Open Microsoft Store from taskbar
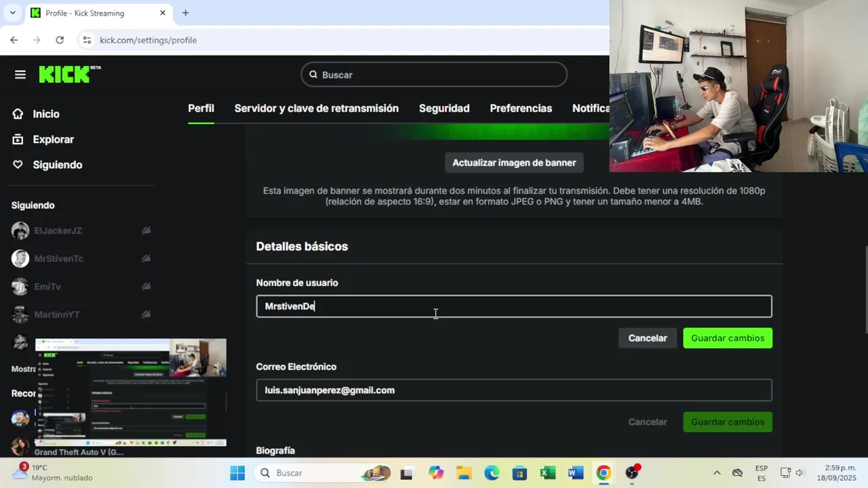 (x=519, y=473)
